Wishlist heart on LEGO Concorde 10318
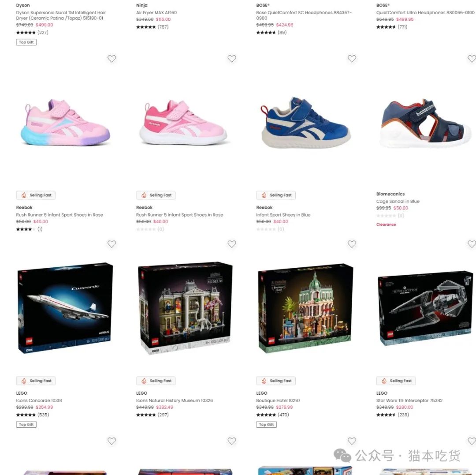This screenshot has height=475, width=476. (x=112, y=244)
